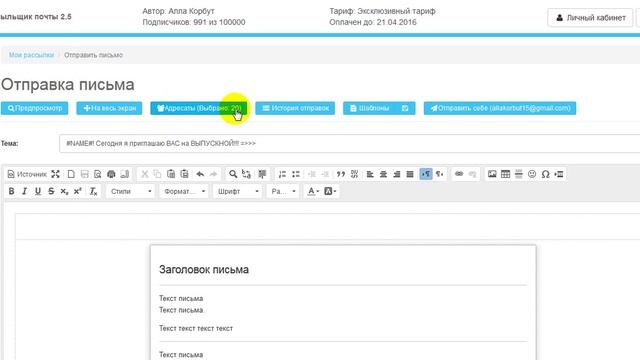This screenshot has width=640, height=360.
Task: Paste as plain text icon
Action: [x=184, y=174]
